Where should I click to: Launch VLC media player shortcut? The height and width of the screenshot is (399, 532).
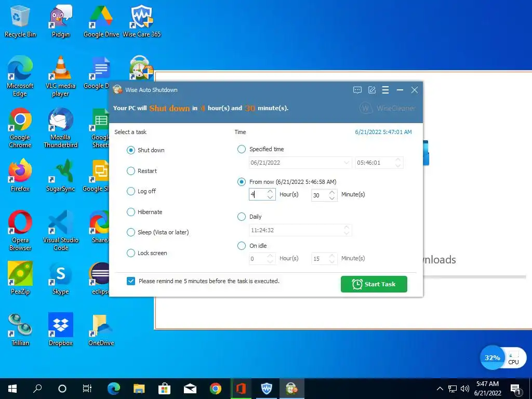(x=60, y=77)
